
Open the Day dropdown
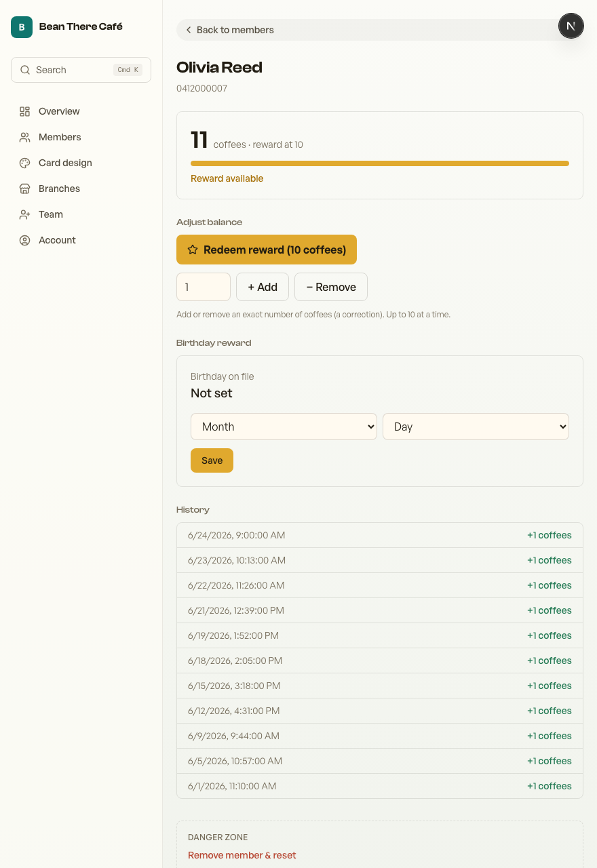(x=476, y=427)
